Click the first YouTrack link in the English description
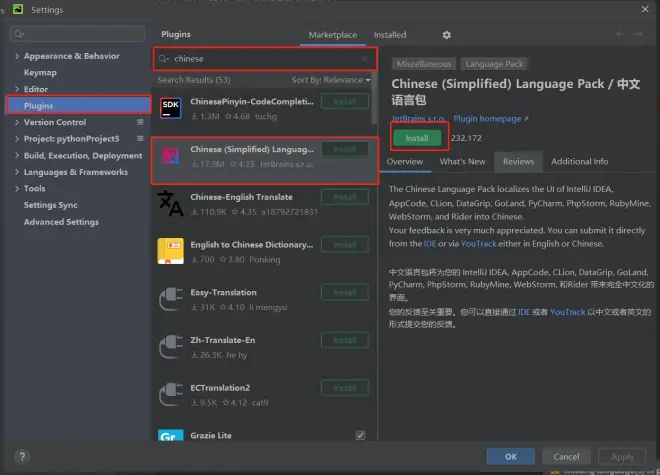Viewport: 660px width, 475px height. point(479,244)
